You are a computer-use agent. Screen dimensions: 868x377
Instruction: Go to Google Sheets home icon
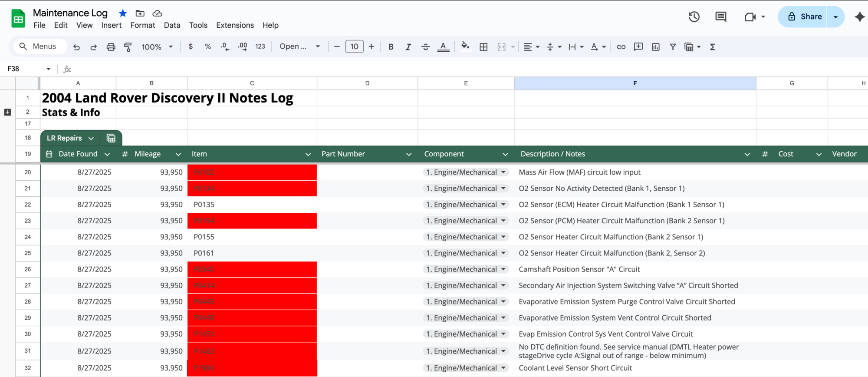(x=18, y=19)
